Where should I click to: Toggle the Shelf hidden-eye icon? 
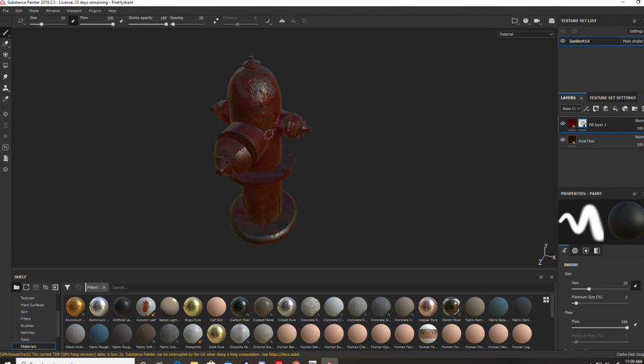pyautogui.click(x=45, y=287)
